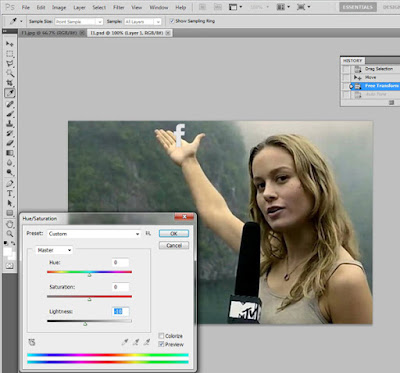
Task: Select the Zoom tool in toolbox
Action: [10, 234]
